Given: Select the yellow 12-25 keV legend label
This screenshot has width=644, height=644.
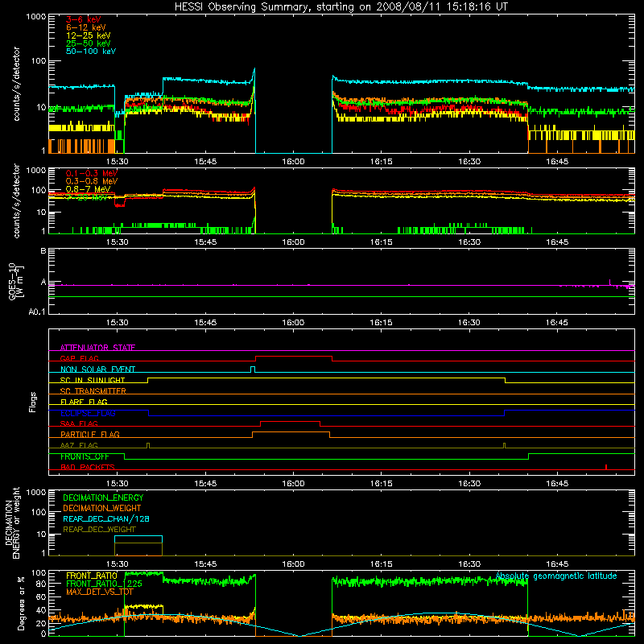Looking at the screenshot, I should coord(88,35).
